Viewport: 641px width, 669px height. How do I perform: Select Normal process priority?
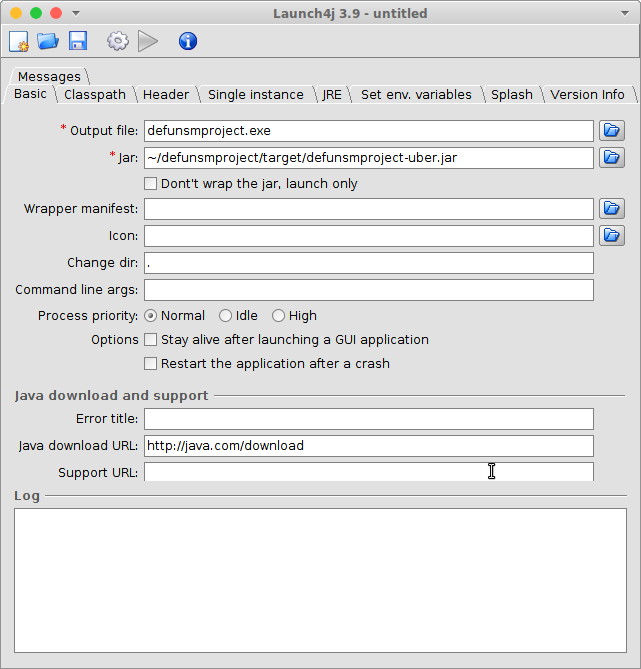pyautogui.click(x=150, y=316)
